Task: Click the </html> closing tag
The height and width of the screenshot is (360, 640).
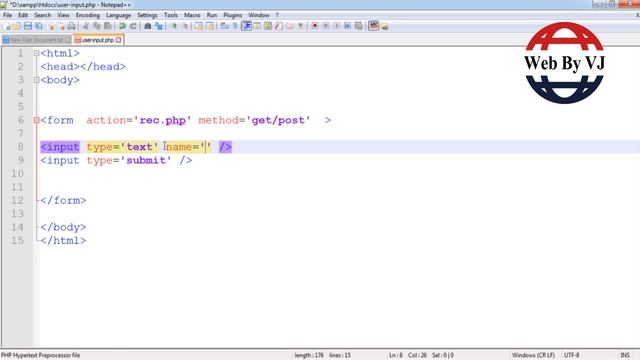Action: tap(63, 240)
